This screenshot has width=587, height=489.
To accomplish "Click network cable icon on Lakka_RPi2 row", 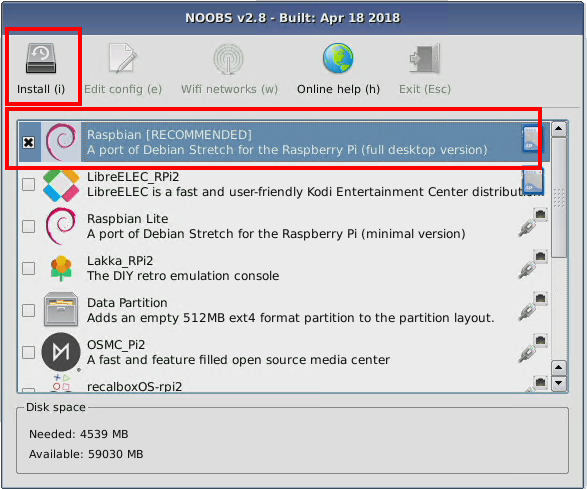I will (533, 264).
